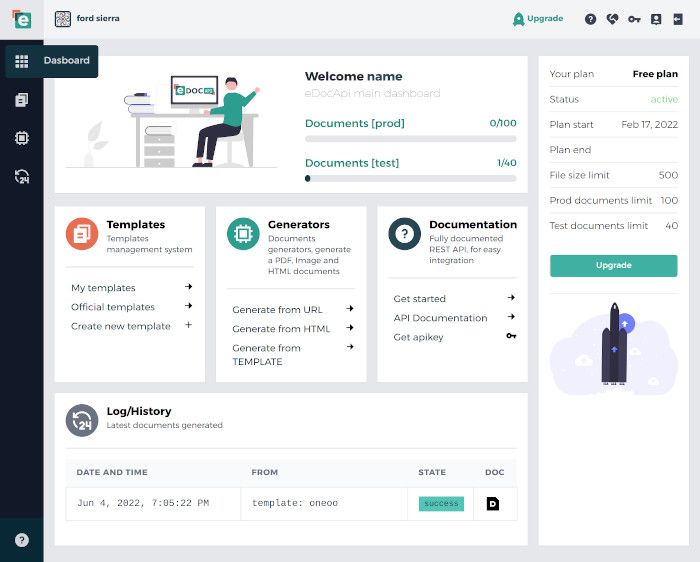Click the orange Templates card icon
The height and width of the screenshot is (562, 700).
pos(82,234)
